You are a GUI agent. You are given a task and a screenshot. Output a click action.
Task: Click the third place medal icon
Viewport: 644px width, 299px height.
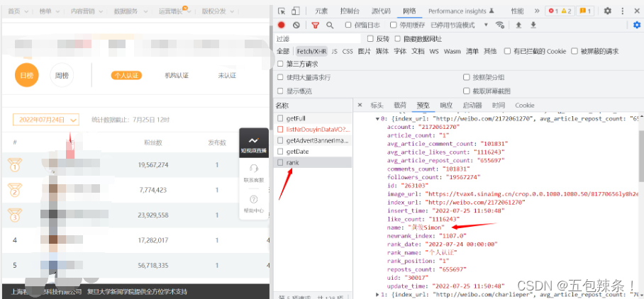tap(15, 215)
